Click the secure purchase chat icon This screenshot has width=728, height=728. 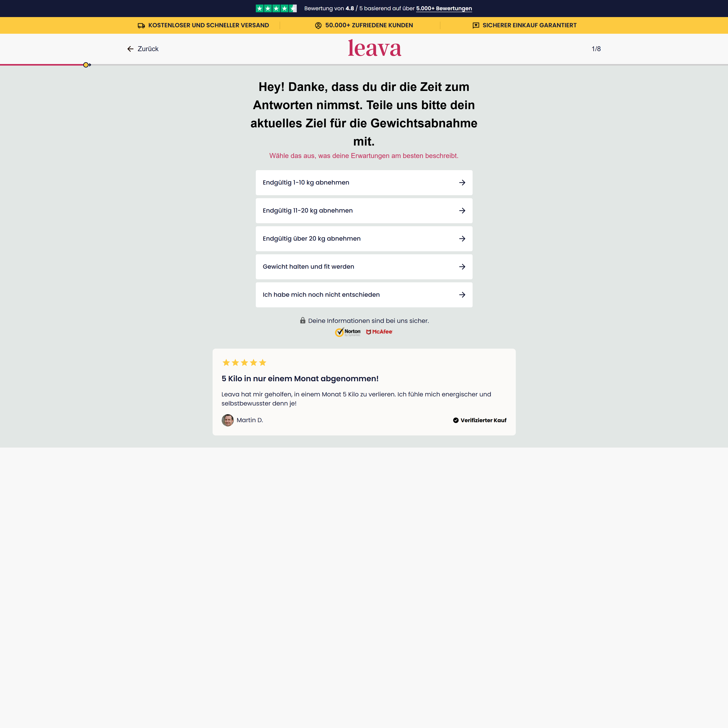click(x=476, y=26)
